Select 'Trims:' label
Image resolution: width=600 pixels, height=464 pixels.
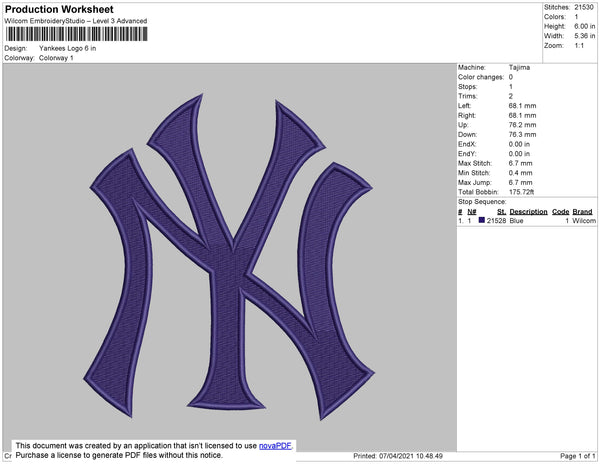(468, 96)
